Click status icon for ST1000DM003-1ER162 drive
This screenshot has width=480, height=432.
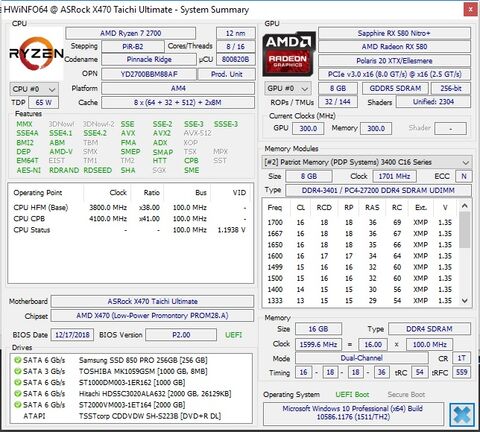tap(18, 383)
